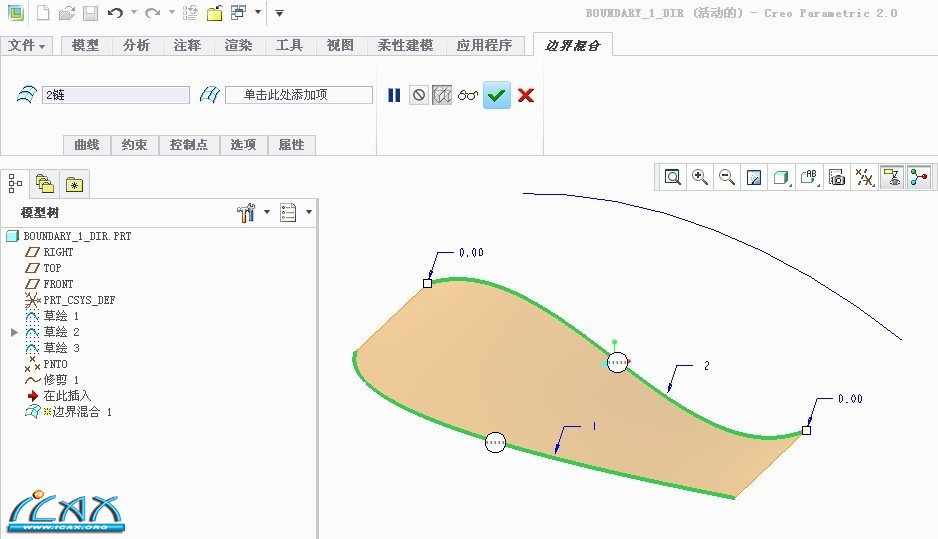Viewport: 938px width, 539px height.
Task: Switch to the 柔性建模 ribbon tab
Action: [406, 45]
